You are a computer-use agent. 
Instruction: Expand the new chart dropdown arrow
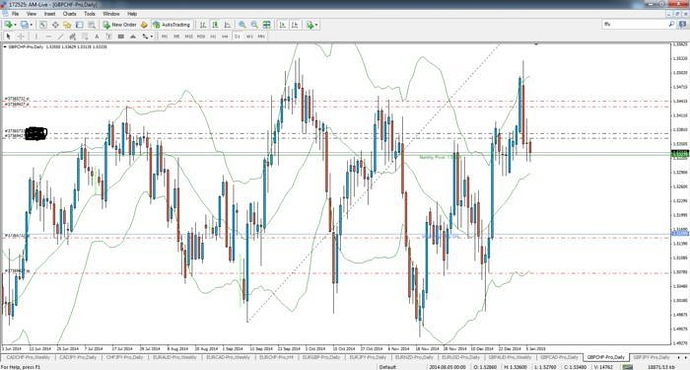click(15, 25)
